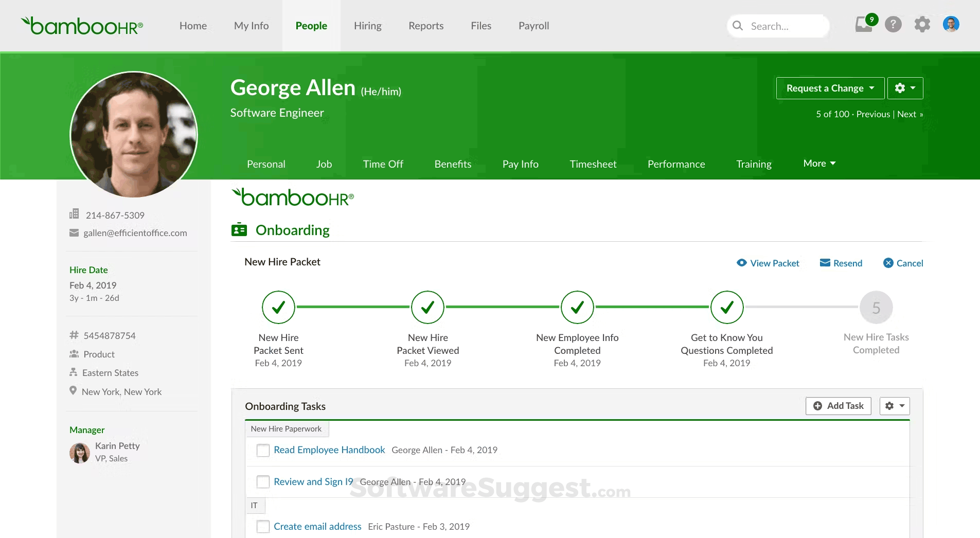Click the phone icon next to 214-867-3309
The image size is (980, 538).
75,214
